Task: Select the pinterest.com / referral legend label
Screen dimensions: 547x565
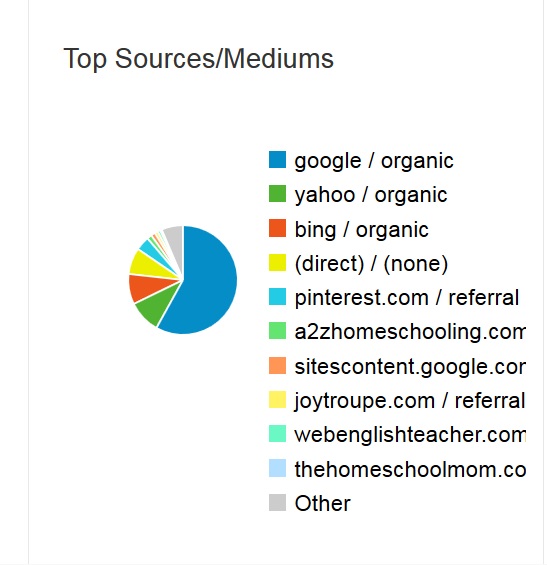Action: tap(406, 298)
